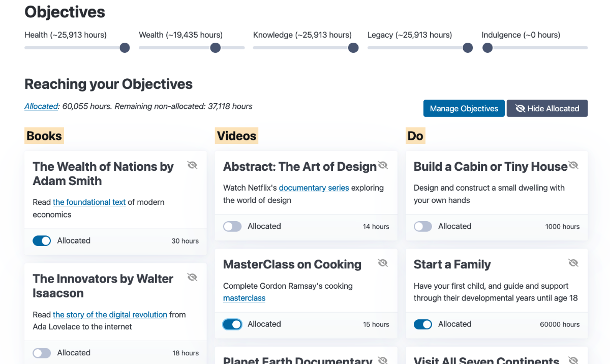Click the Indulgence slider handle
The width and height of the screenshot is (610, 364).
487,48
